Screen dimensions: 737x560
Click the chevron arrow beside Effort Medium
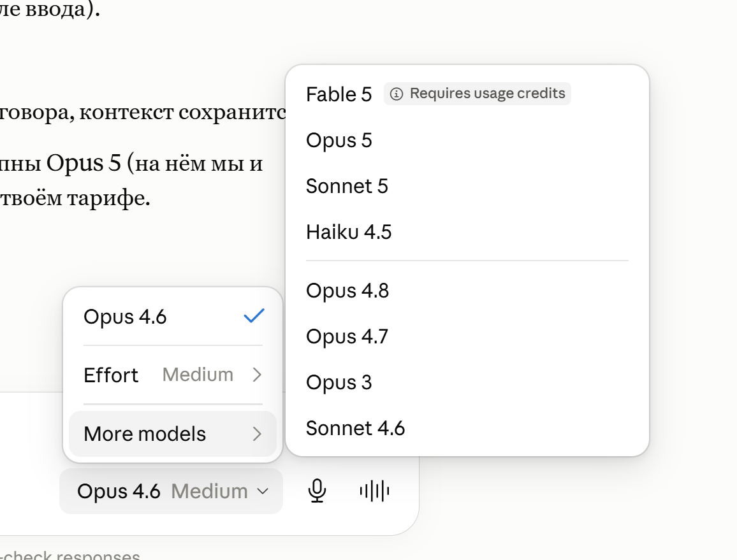click(x=257, y=375)
